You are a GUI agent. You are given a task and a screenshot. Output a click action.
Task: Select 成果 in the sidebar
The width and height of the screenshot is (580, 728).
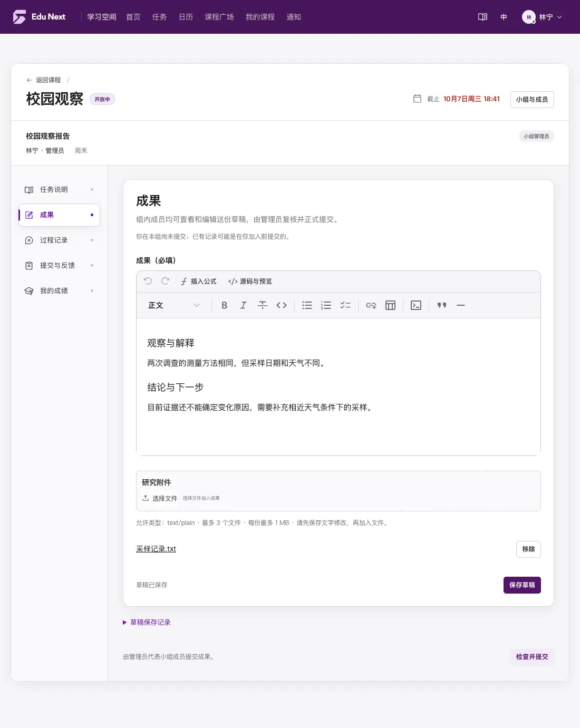[59, 215]
